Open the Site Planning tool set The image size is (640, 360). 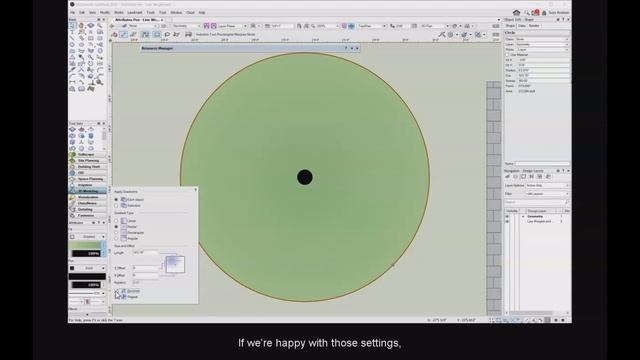coord(88,160)
